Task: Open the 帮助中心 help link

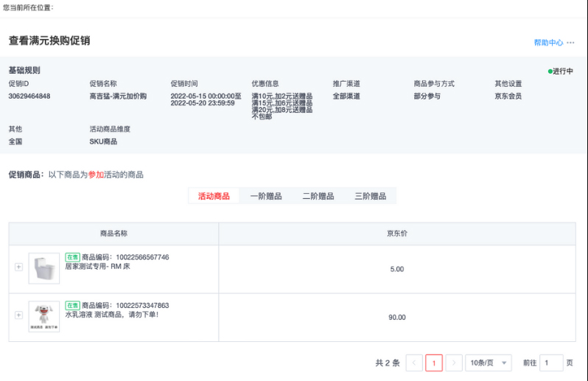Action: [x=548, y=43]
